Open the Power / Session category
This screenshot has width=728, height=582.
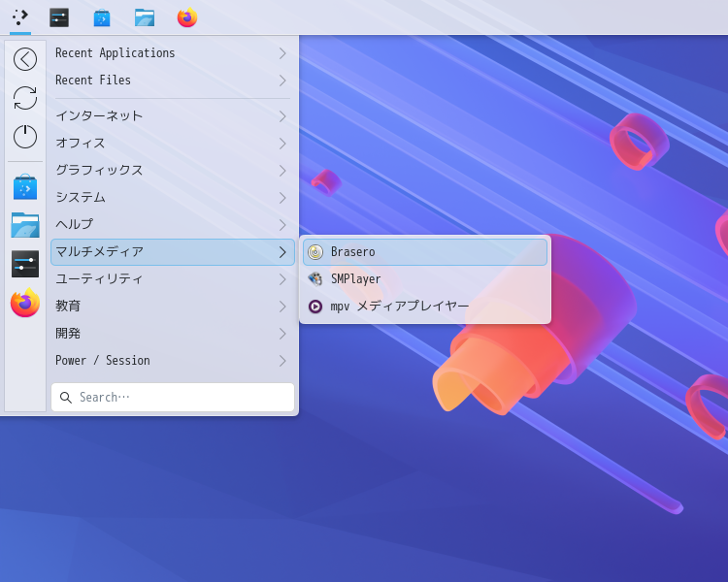pyautogui.click(x=173, y=361)
